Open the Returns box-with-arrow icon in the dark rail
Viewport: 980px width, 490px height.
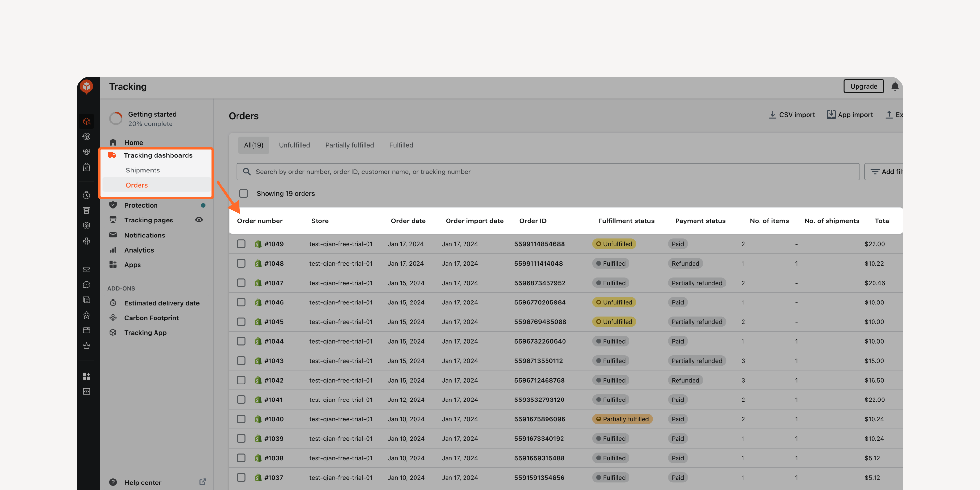click(87, 137)
